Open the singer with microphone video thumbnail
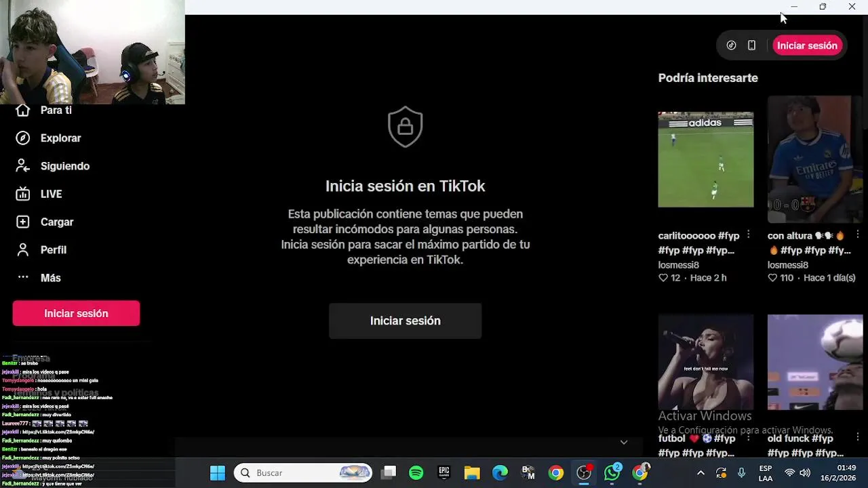Viewport: 868px width, 488px height. [705, 363]
